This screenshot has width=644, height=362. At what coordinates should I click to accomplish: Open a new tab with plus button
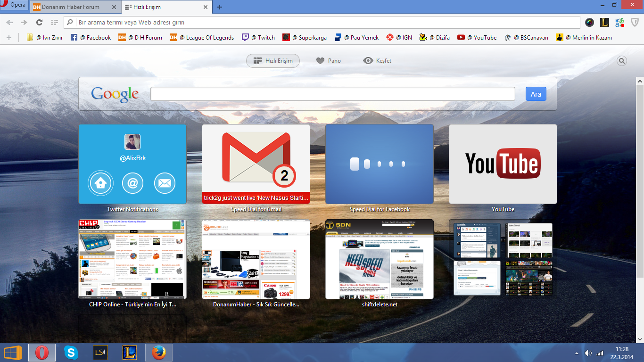click(x=220, y=7)
